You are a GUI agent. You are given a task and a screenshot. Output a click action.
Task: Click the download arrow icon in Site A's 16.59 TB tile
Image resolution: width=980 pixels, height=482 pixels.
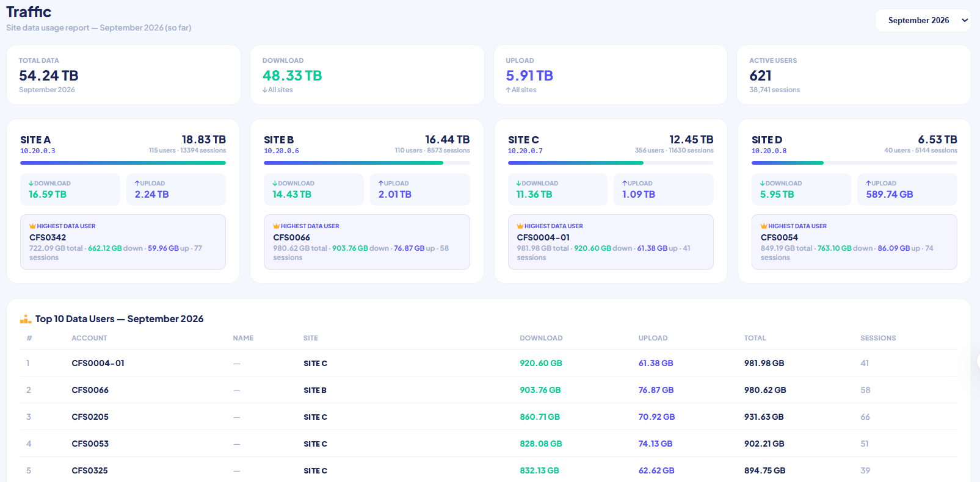coord(31,183)
